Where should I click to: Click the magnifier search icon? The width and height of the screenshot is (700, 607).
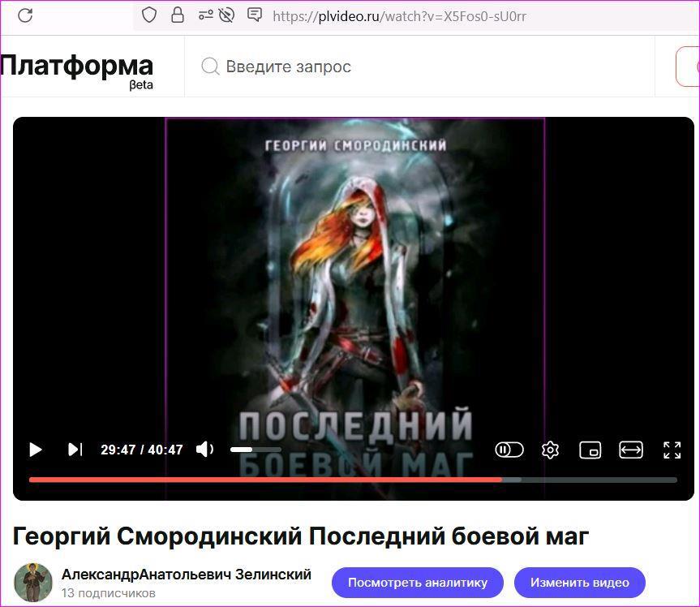coord(210,66)
